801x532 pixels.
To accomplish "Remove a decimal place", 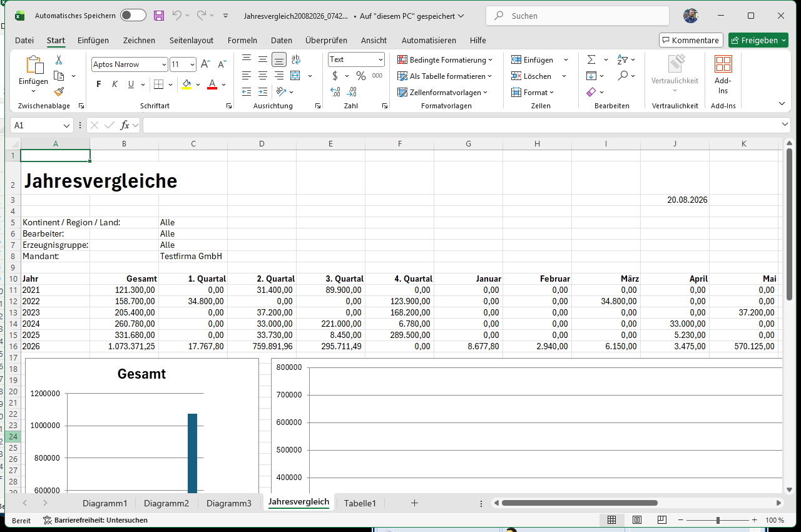I will (x=352, y=92).
